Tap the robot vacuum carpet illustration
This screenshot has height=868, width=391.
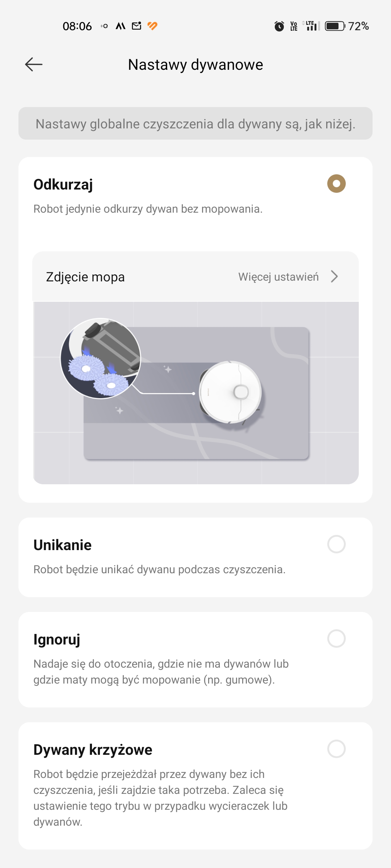point(196,393)
